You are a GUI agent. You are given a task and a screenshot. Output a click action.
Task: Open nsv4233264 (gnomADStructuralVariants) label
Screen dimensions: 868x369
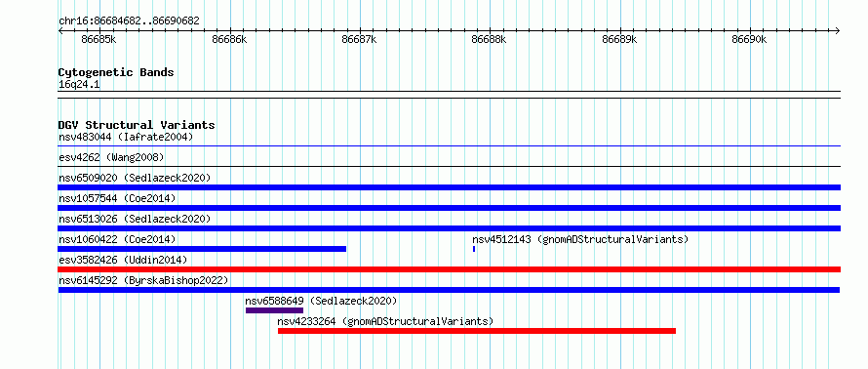click(x=385, y=321)
